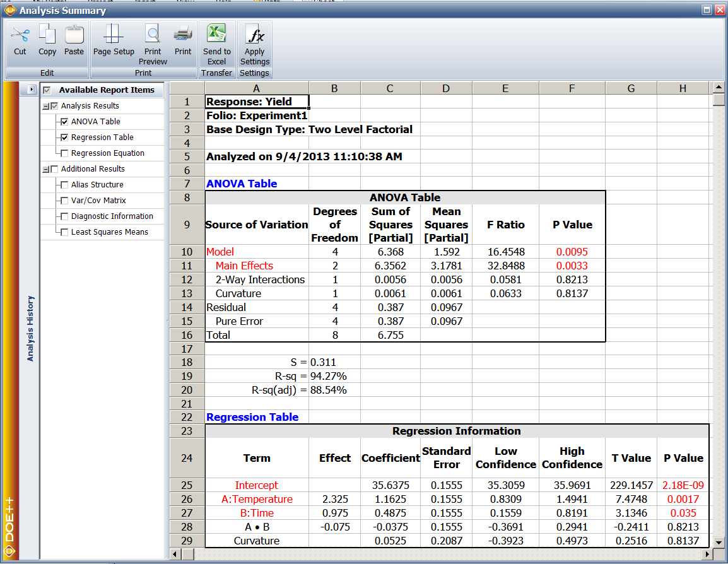Toggle the Additional Results checkbox
728x564 pixels.
[54, 169]
